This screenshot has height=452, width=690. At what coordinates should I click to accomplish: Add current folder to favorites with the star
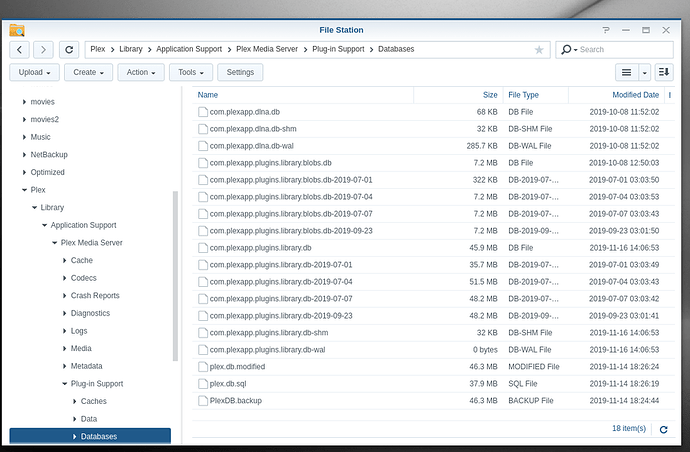(539, 50)
